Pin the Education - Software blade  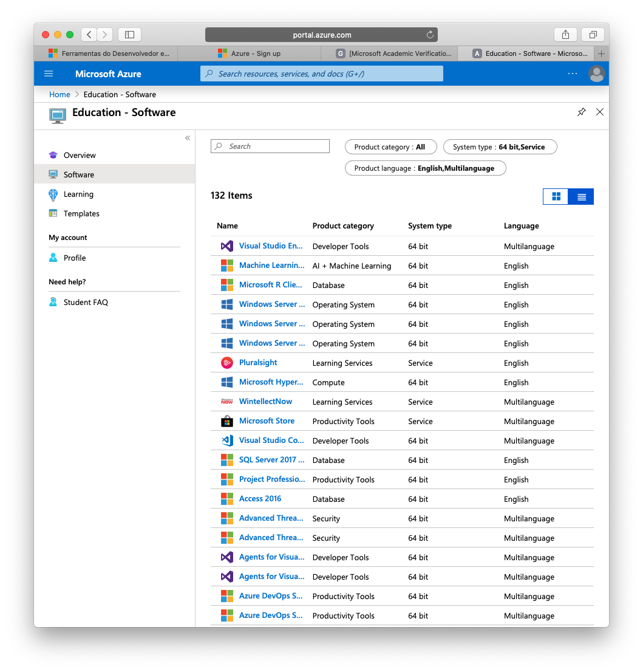581,112
